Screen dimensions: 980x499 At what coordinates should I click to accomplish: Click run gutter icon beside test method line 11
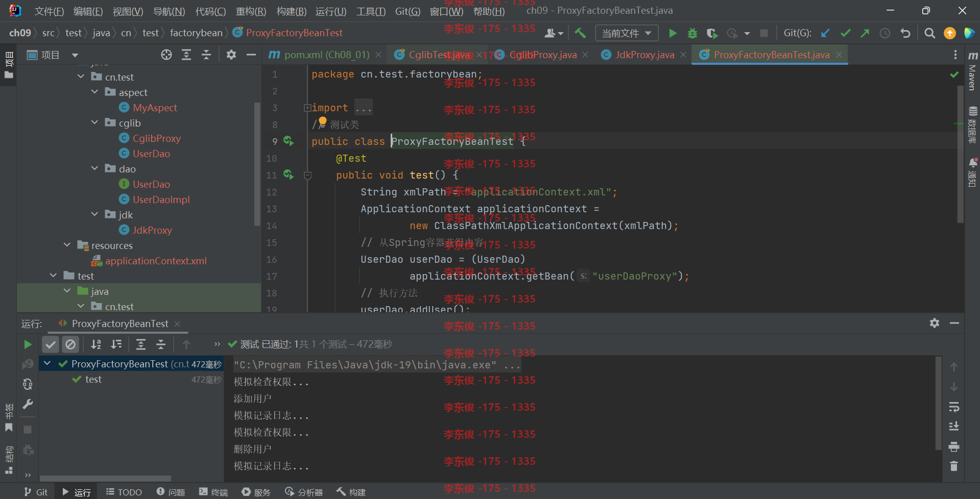[289, 174]
